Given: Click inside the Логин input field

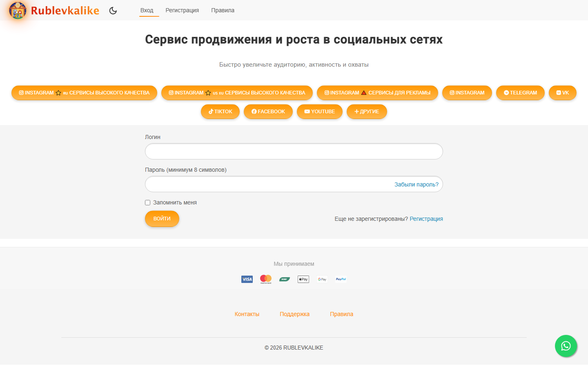Looking at the screenshot, I should pos(294,151).
